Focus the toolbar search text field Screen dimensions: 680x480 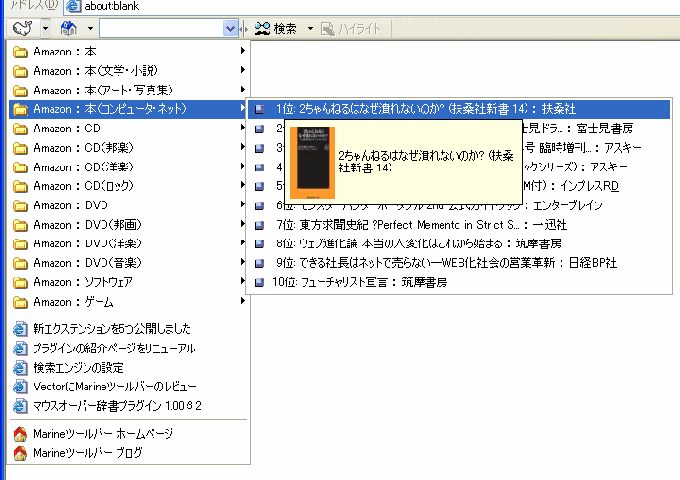[x=161, y=29]
